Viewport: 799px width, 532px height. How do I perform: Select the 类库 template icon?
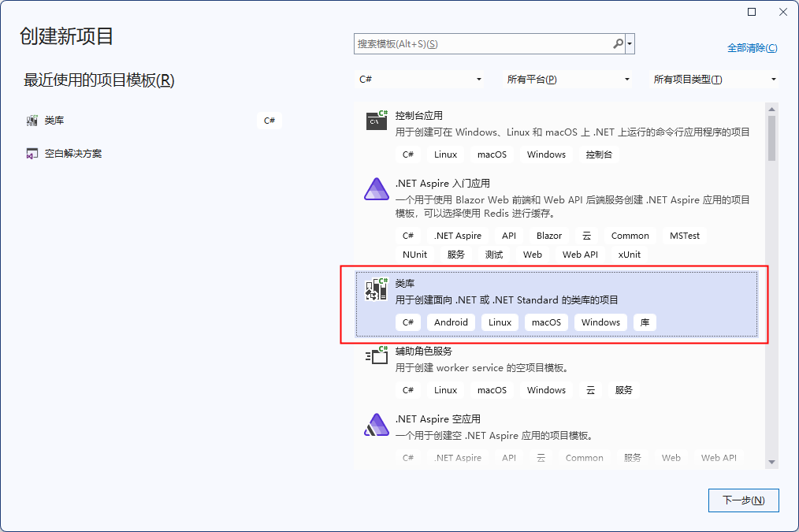[x=376, y=289]
